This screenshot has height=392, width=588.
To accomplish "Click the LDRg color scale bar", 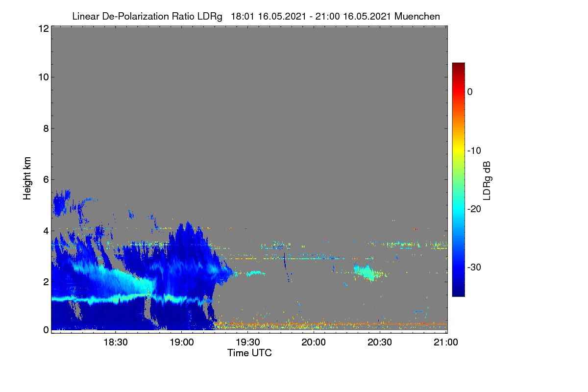I will coord(458,179).
